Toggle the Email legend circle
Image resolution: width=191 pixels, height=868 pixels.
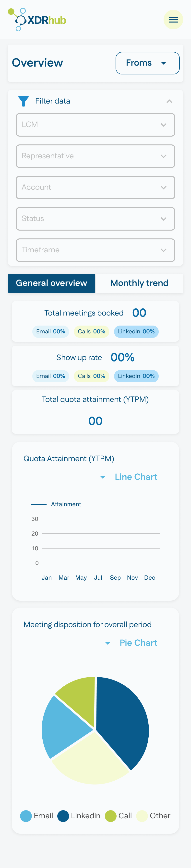tap(26, 816)
